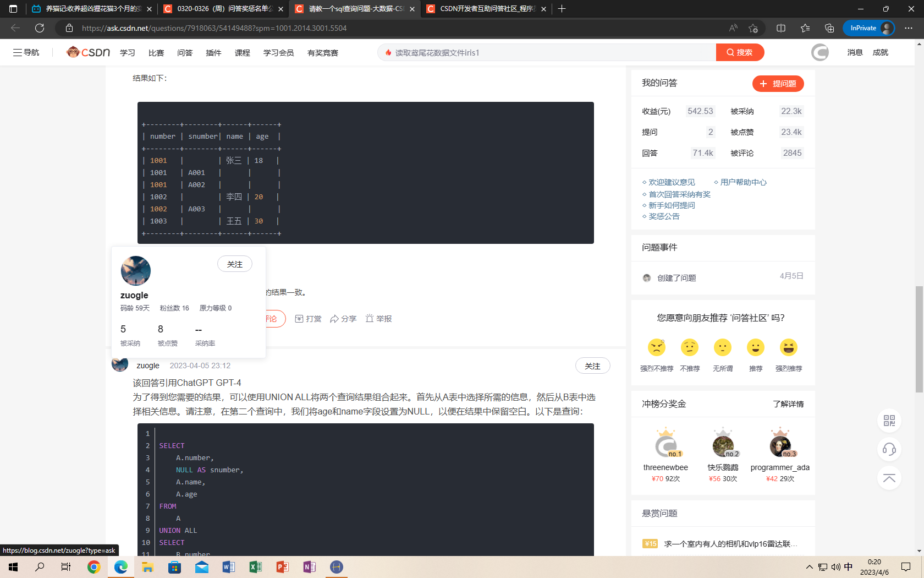Image resolution: width=924 pixels, height=578 pixels.
Task: Open OneNote from the taskbar
Action: pos(310,567)
